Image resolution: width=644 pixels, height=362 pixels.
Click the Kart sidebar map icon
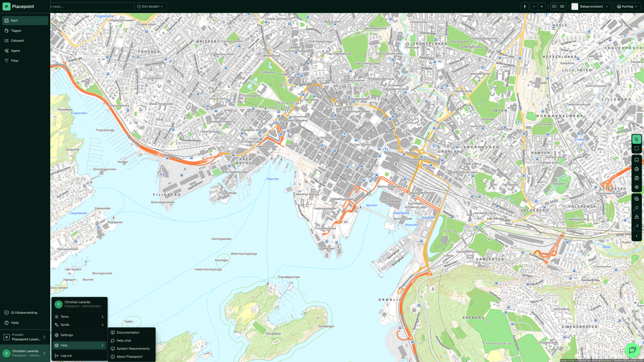7,21
